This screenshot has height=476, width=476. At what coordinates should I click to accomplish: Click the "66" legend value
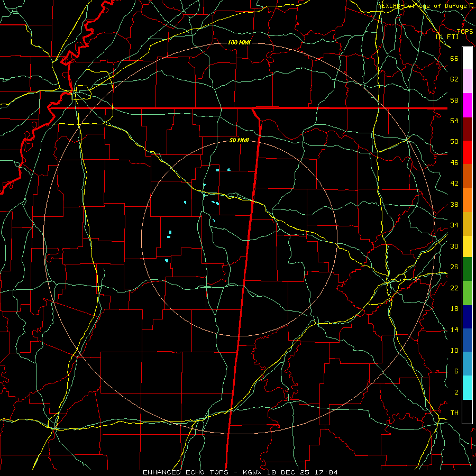(454, 59)
